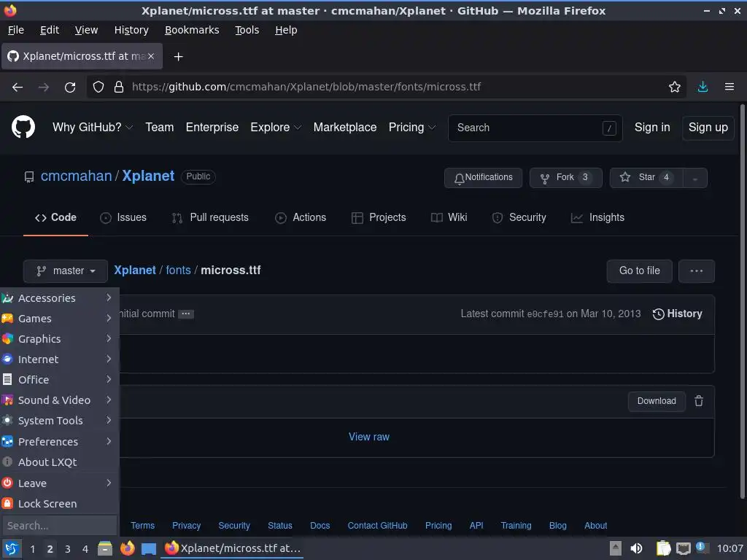Expand the Accessories submenu
747x560 pixels.
tap(60, 298)
